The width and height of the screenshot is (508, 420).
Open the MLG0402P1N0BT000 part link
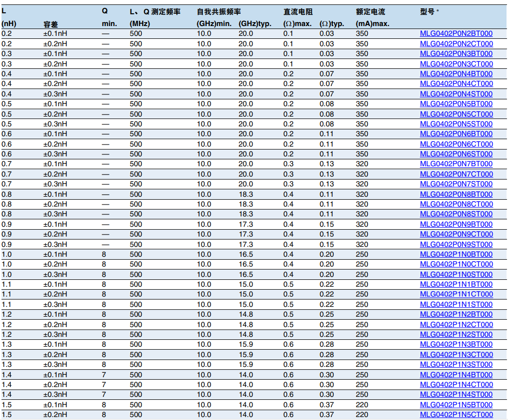pyautogui.click(x=456, y=254)
